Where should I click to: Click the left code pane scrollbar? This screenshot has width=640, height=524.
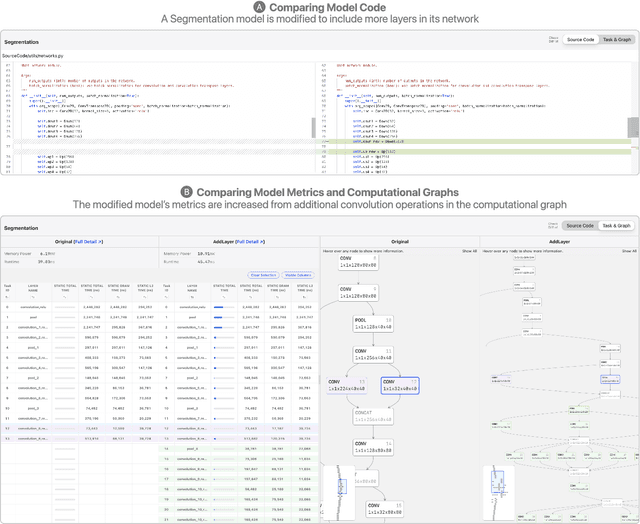click(x=313, y=127)
